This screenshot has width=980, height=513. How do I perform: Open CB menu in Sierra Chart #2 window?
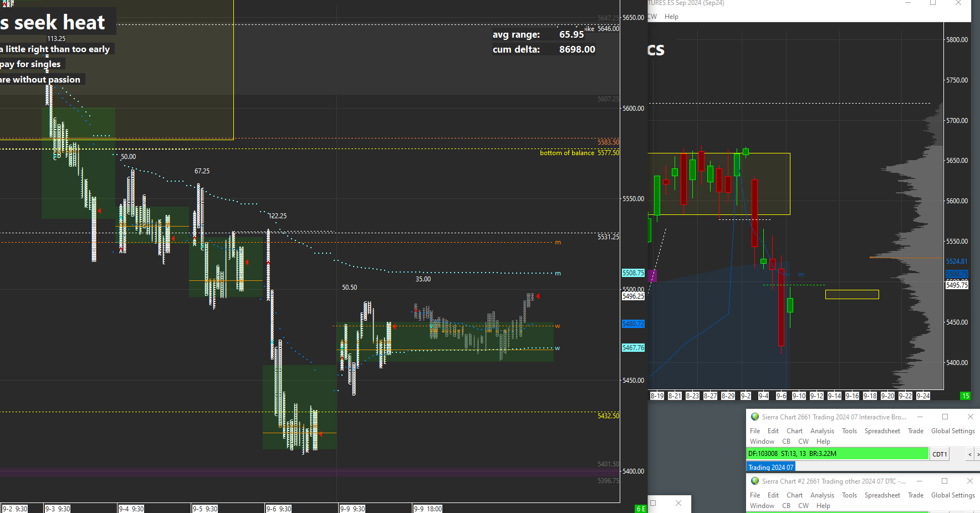pyautogui.click(x=786, y=506)
